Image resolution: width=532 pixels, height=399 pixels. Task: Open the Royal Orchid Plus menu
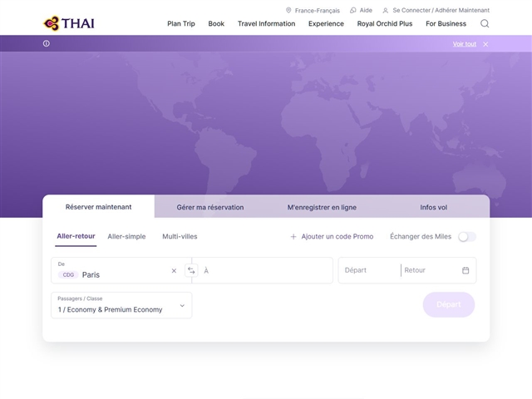pyautogui.click(x=385, y=24)
